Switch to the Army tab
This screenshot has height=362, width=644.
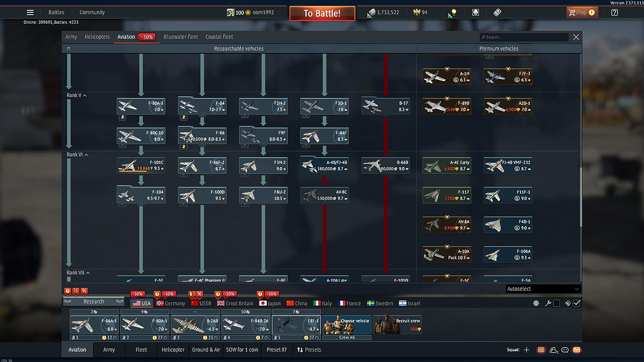[x=71, y=37]
